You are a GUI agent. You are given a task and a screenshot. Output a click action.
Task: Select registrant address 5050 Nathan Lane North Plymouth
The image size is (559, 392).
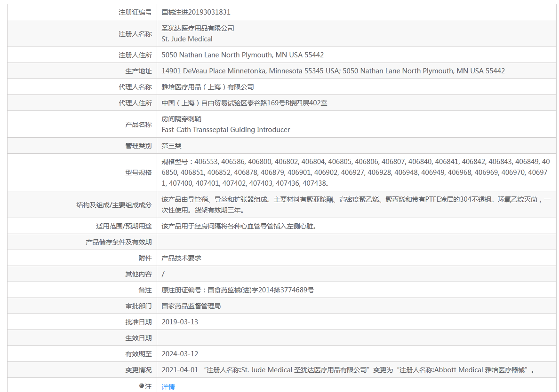click(242, 55)
